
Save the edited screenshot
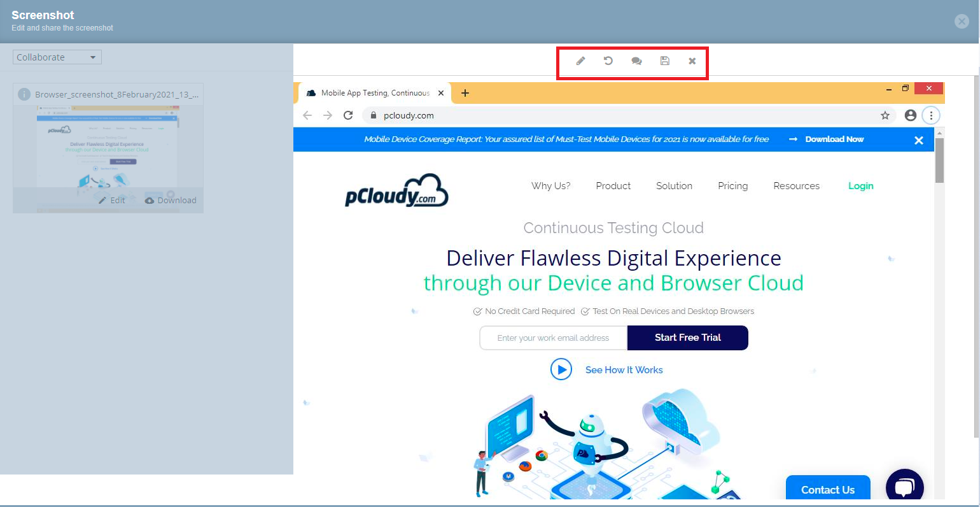(664, 61)
